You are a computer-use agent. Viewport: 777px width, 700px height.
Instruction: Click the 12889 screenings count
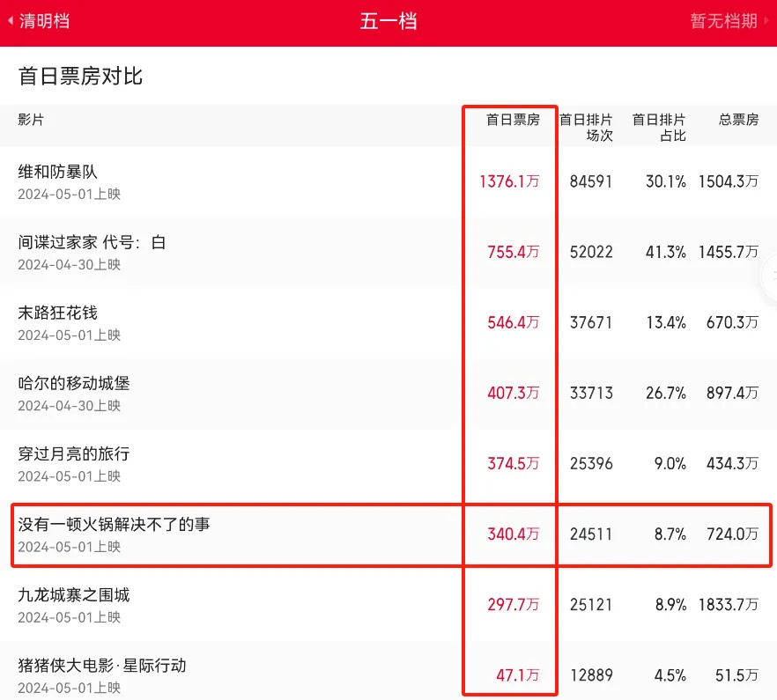(591, 674)
